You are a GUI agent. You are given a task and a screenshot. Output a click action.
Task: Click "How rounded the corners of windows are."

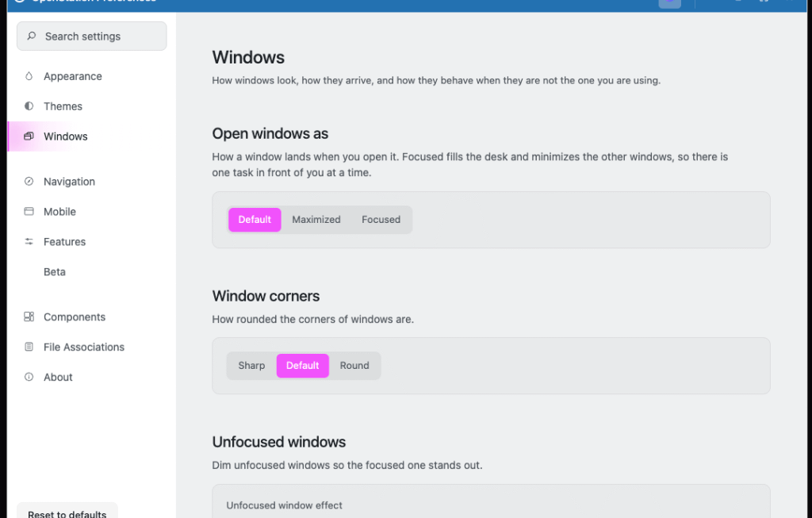(x=312, y=319)
